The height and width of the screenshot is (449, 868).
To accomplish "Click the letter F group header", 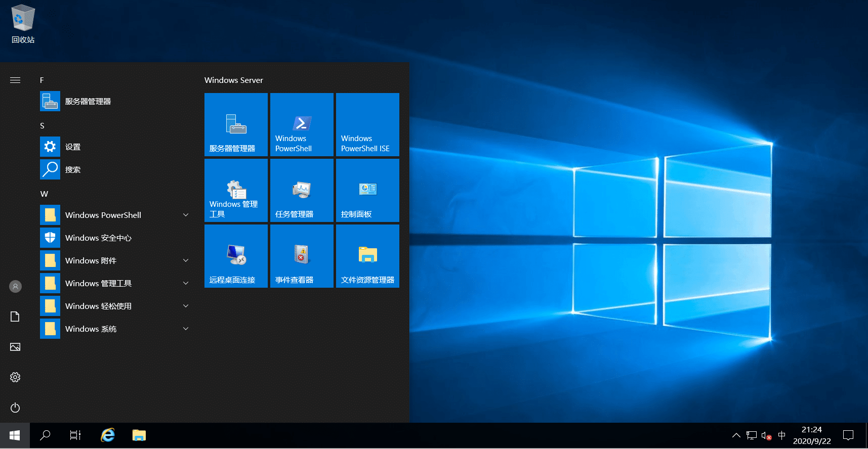I will pyautogui.click(x=42, y=80).
